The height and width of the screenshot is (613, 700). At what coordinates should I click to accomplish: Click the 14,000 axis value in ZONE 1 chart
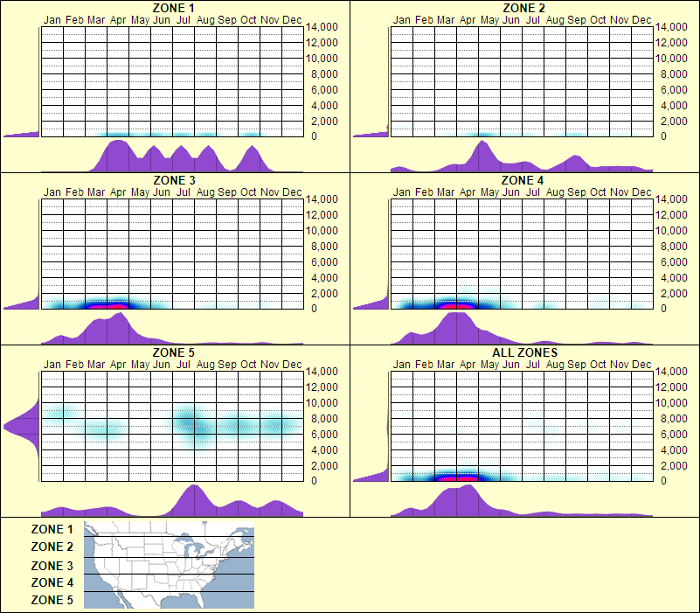point(322,27)
